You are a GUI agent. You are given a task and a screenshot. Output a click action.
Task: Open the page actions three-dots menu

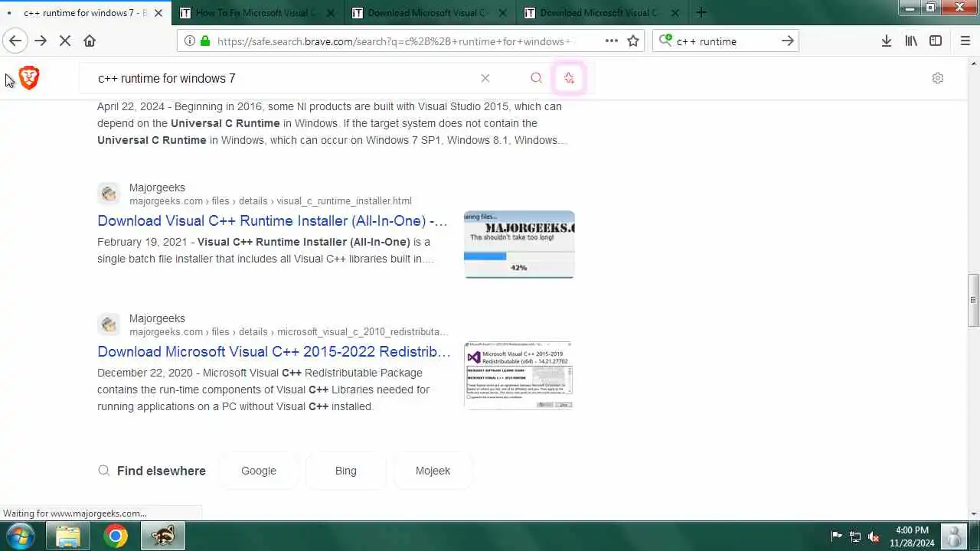coord(612,41)
